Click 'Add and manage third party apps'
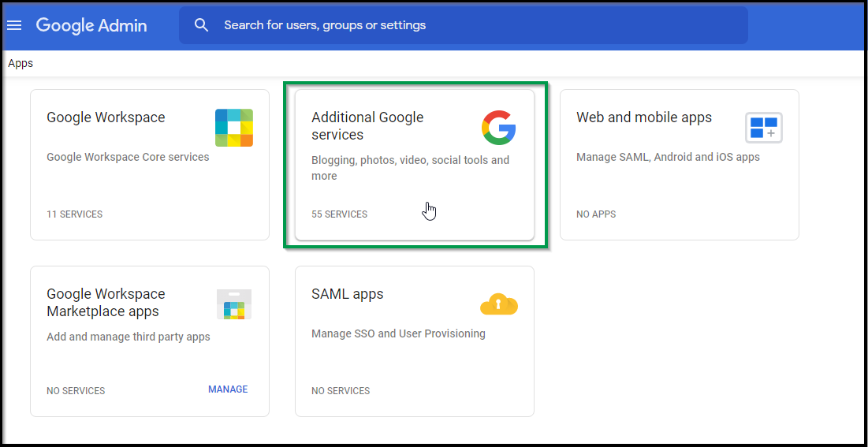The width and height of the screenshot is (868, 447). [129, 337]
